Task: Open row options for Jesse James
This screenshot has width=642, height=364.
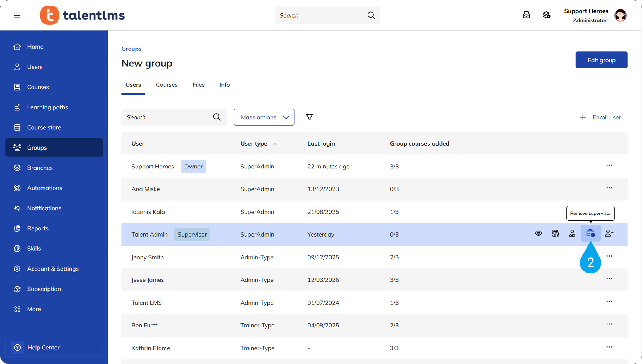Action: (x=609, y=279)
